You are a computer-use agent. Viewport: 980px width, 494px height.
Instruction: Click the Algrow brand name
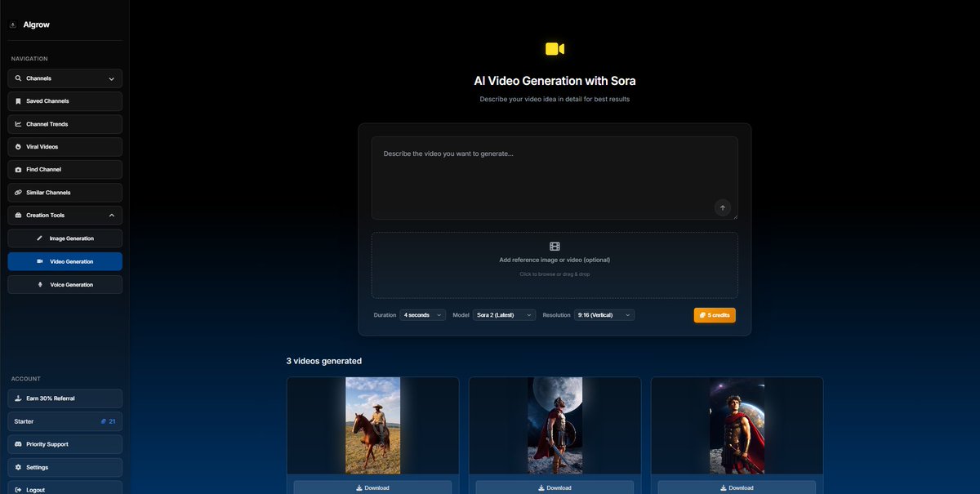click(37, 25)
